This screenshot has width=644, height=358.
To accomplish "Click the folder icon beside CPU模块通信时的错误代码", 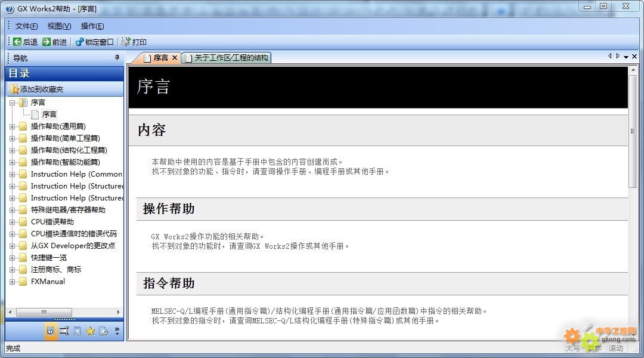I will point(23,234).
